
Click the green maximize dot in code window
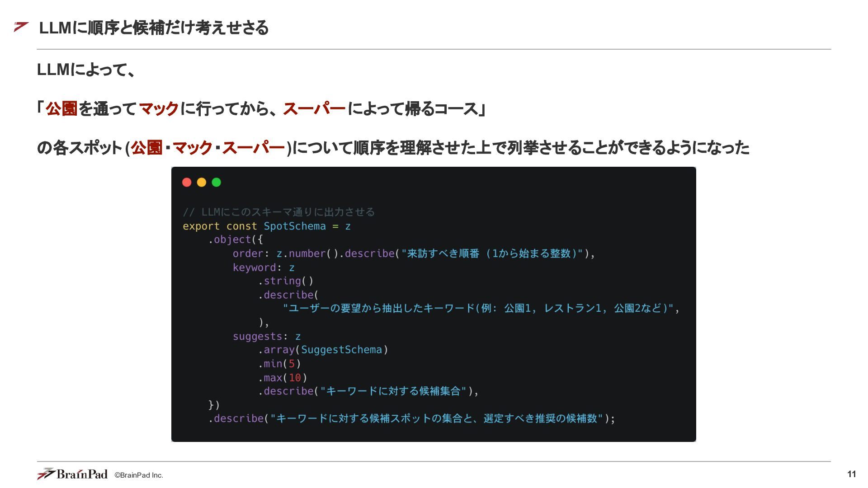(217, 182)
